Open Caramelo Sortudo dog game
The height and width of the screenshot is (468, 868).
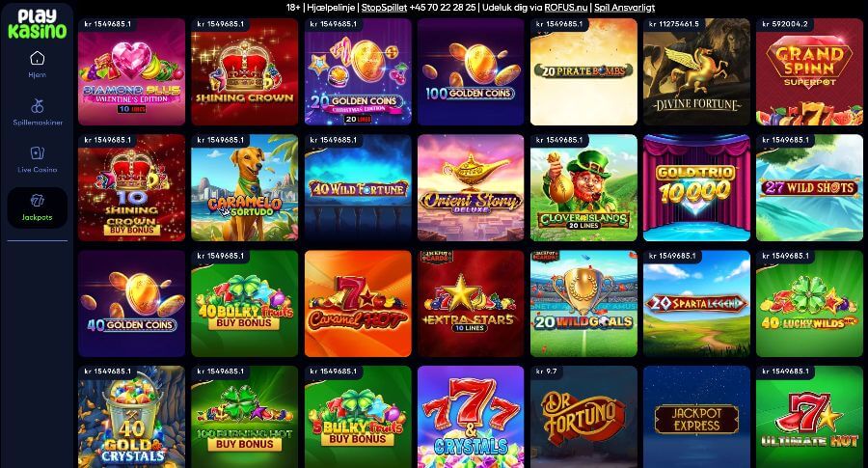(245, 188)
